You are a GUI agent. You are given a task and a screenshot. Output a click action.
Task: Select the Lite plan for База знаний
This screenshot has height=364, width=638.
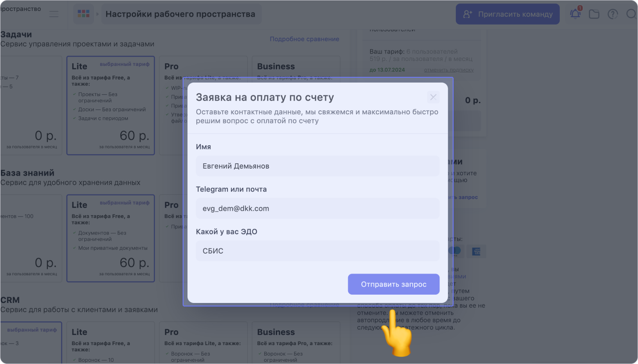coord(111,238)
